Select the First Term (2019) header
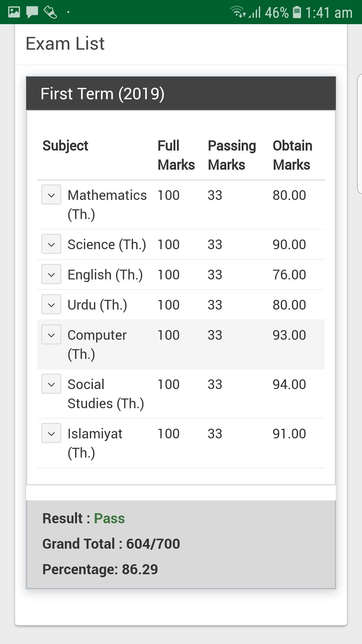362x644 pixels. pos(181,94)
